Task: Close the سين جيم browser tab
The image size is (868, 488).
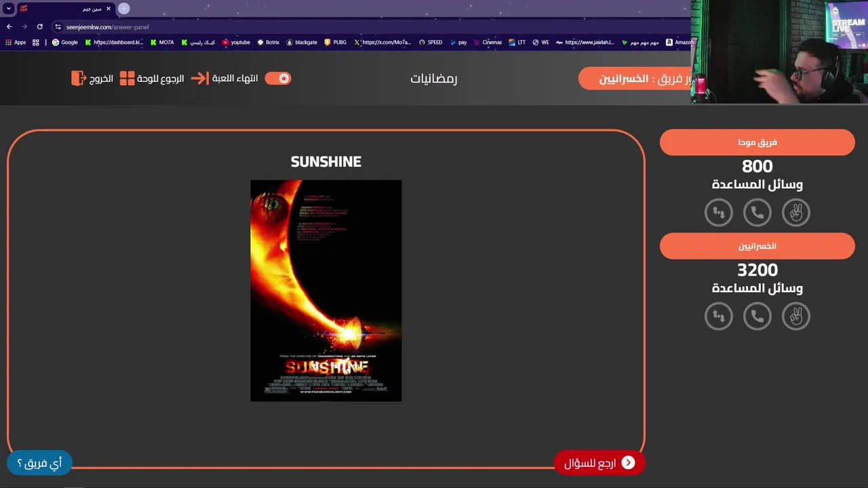Action: click(108, 9)
